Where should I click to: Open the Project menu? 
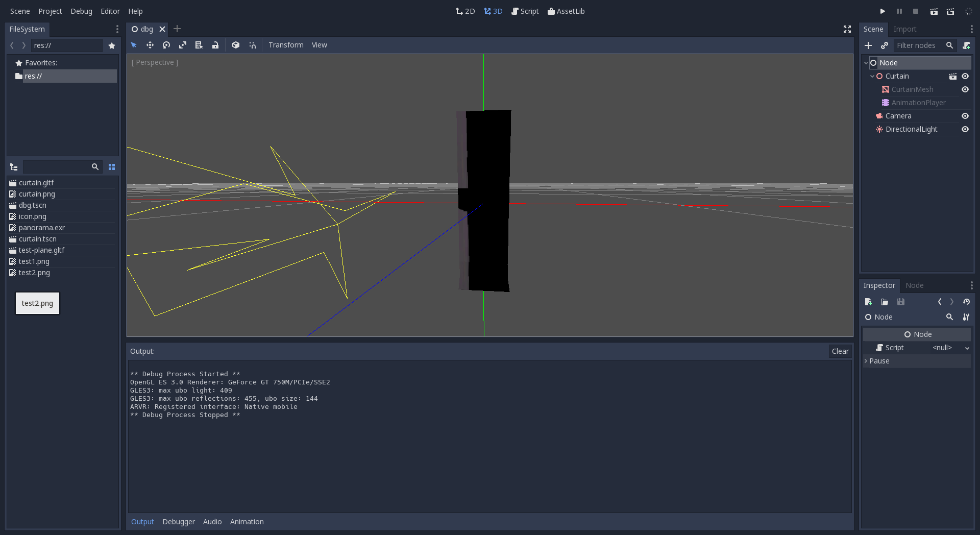coord(50,11)
